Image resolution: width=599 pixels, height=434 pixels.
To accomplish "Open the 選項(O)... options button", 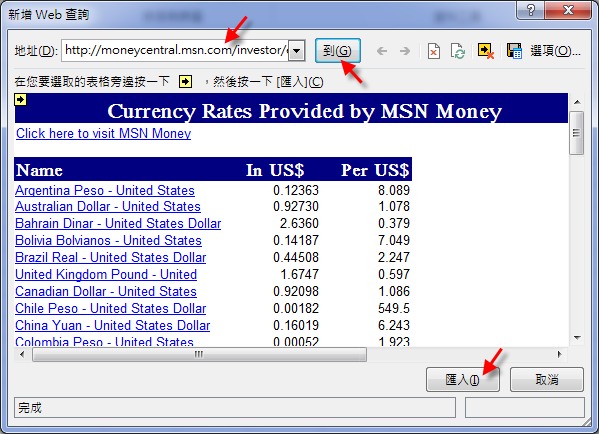I will tap(555, 50).
